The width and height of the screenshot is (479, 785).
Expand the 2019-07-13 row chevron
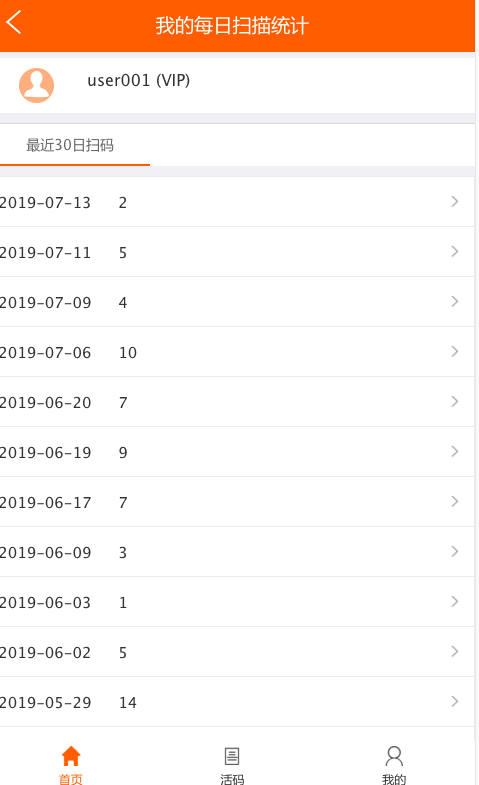point(454,201)
